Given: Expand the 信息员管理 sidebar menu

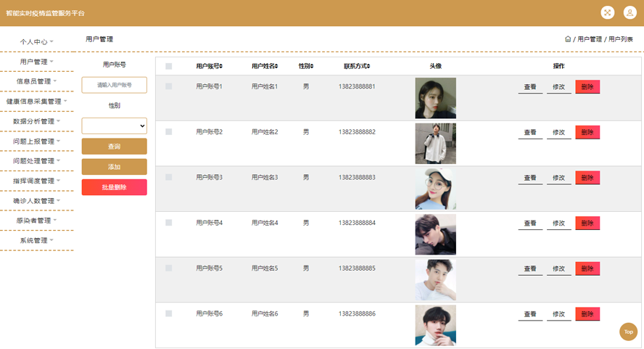Looking at the screenshot, I should (x=37, y=81).
